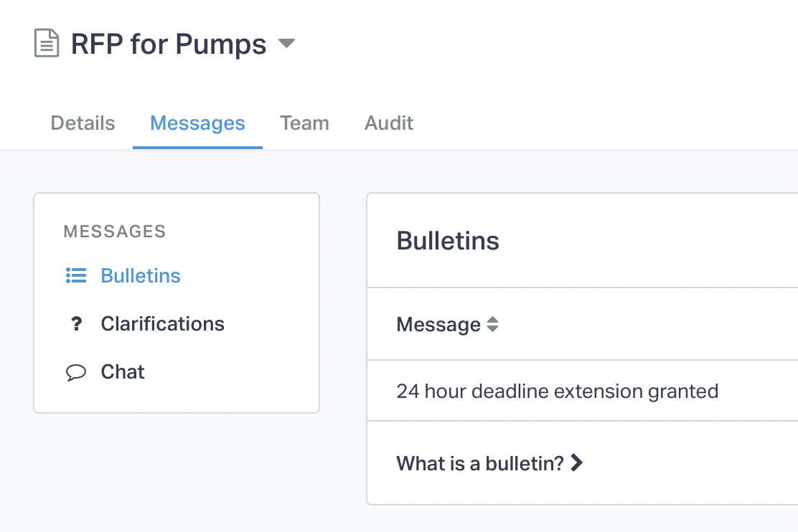
Task: Click the Bulletins list icon in sidebar
Action: pos(76,275)
